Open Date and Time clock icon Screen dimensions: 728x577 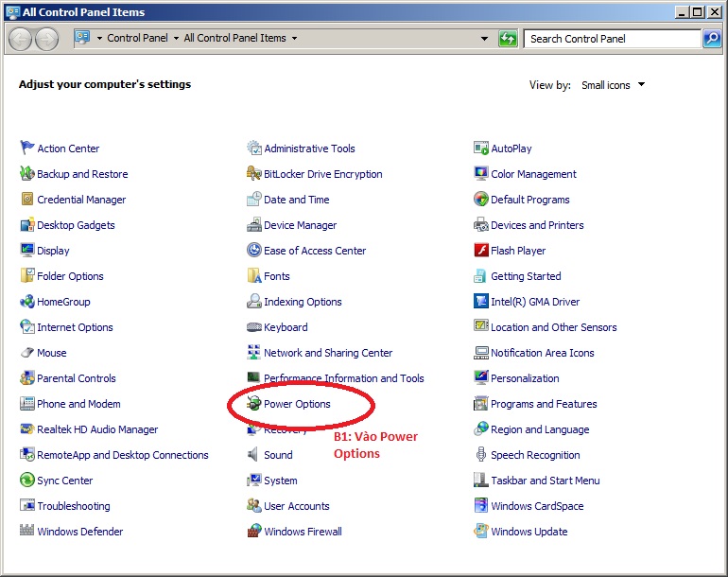click(254, 199)
